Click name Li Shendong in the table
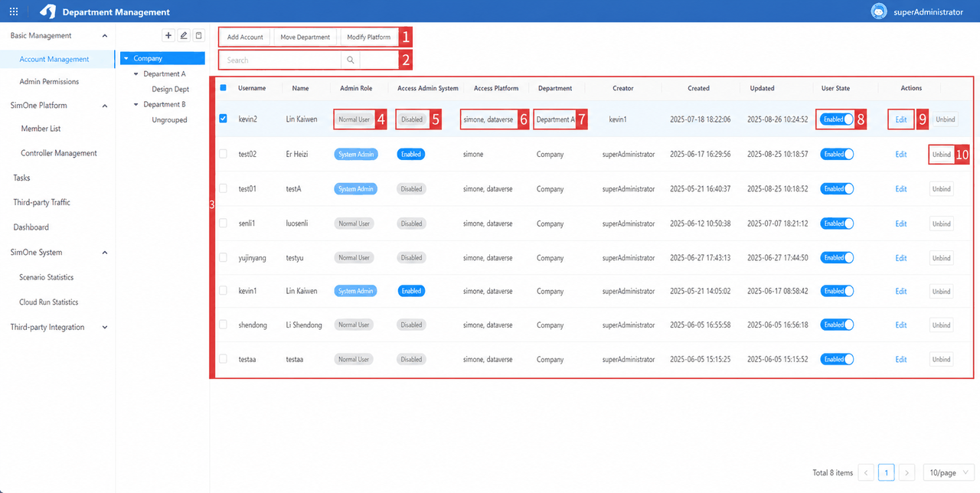The image size is (980, 493). point(304,325)
